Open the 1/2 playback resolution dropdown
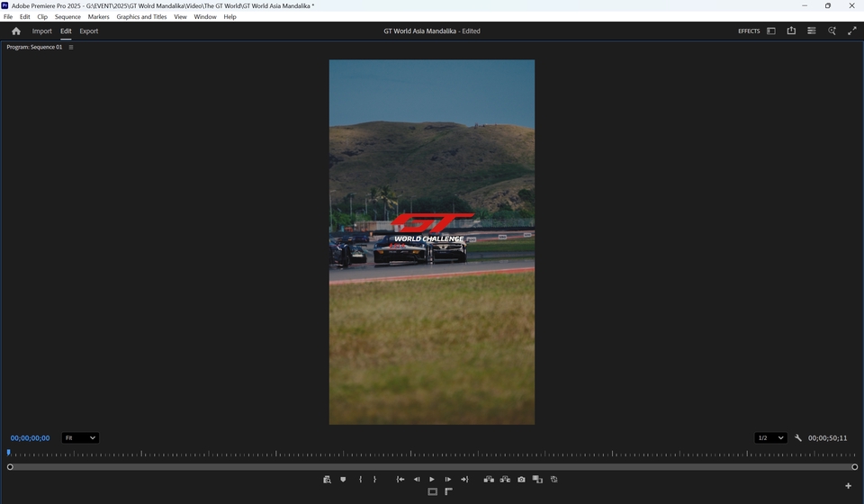Screen dimensions: 864x504 (x=770, y=438)
